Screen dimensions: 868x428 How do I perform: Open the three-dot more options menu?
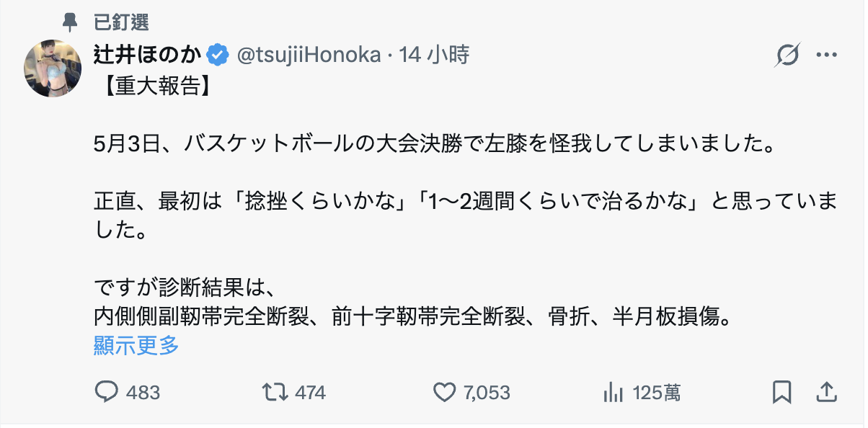826,55
